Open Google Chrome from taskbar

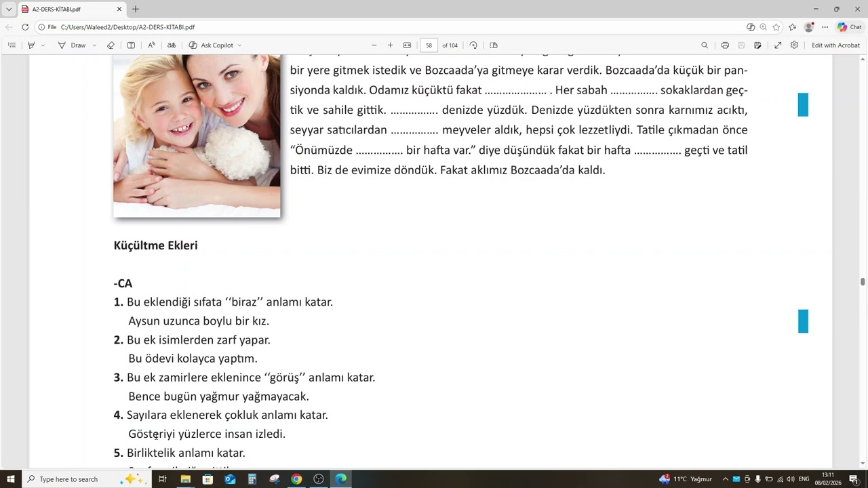coord(296,479)
